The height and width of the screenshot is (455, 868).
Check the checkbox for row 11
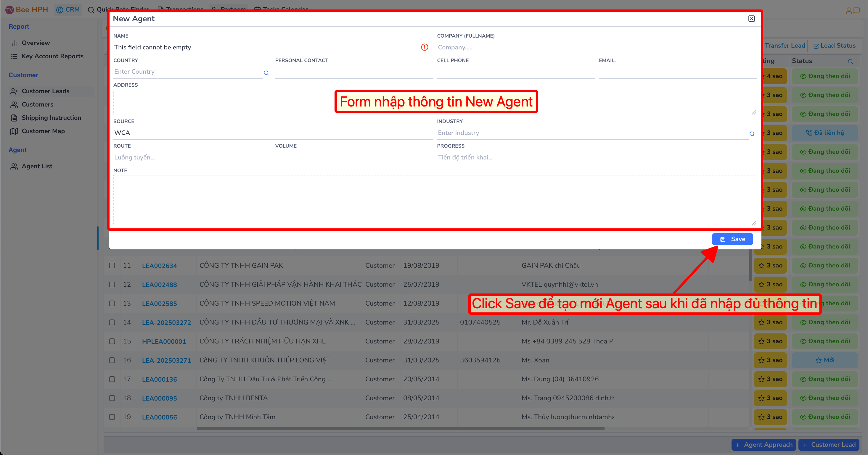112,265
